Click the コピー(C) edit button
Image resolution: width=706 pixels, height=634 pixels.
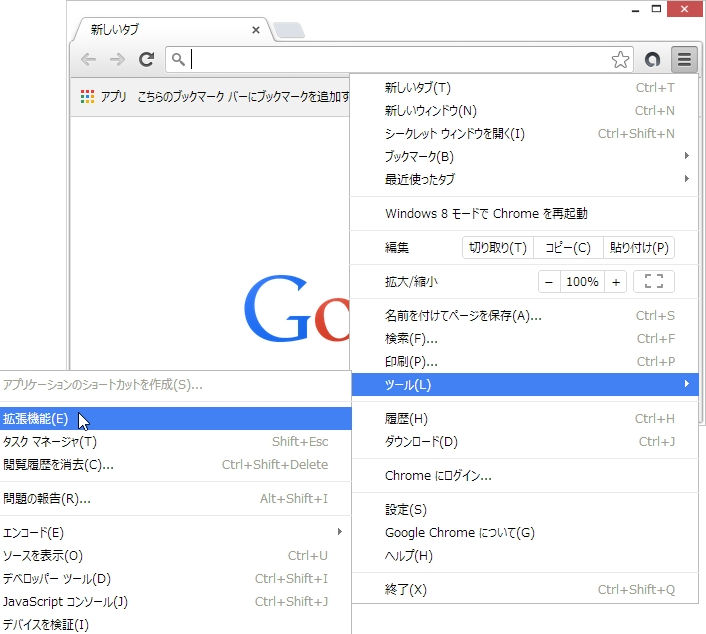[x=568, y=248]
